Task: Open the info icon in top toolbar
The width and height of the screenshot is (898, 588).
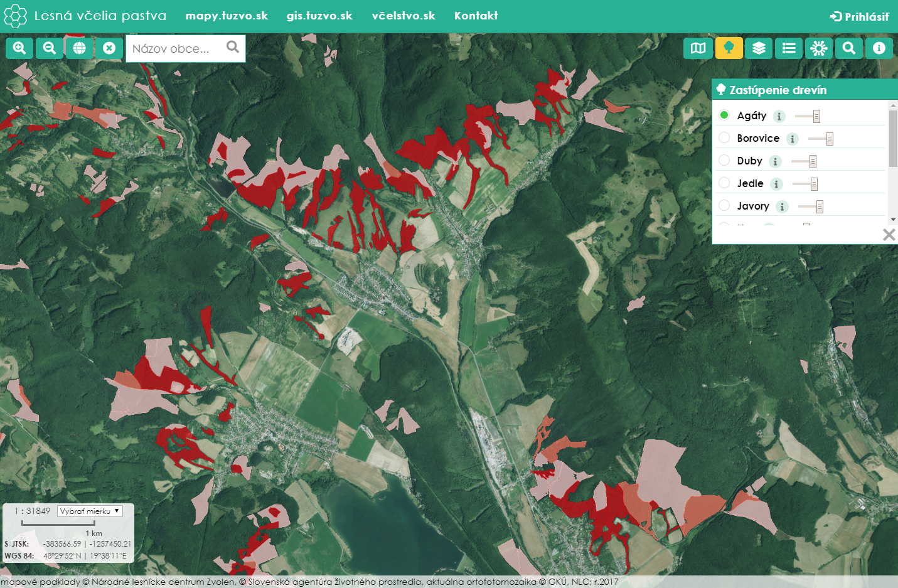Action: tap(879, 48)
